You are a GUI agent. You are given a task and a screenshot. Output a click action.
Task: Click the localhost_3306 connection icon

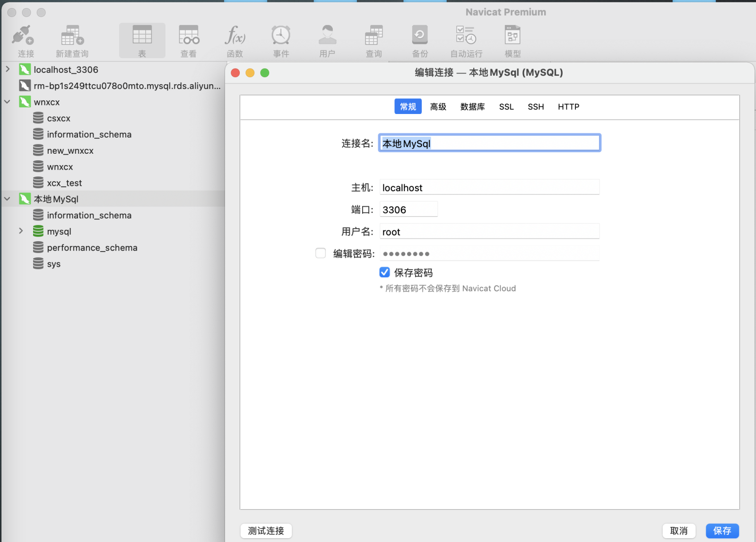pyautogui.click(x=25, y=70)
